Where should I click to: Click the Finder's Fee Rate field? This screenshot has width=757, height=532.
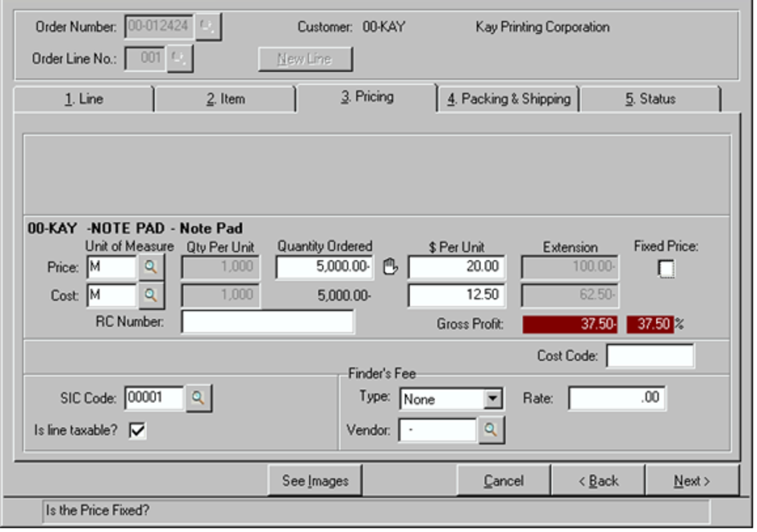617,398
